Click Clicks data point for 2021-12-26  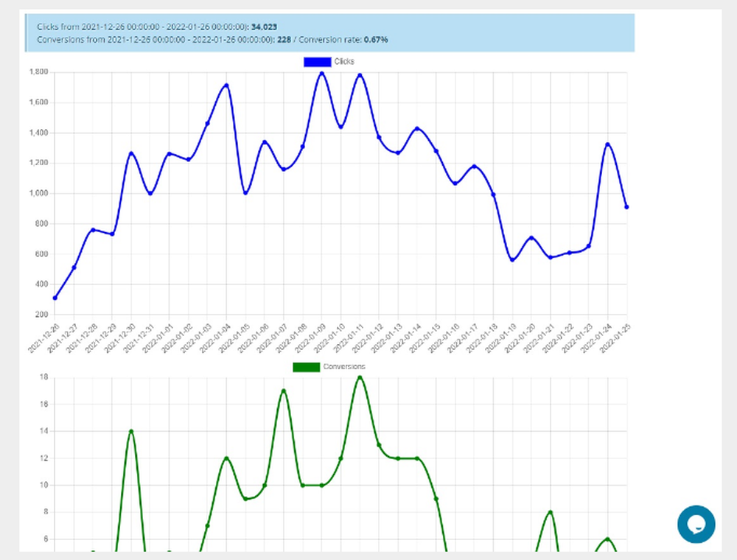(x=55, y=298)
